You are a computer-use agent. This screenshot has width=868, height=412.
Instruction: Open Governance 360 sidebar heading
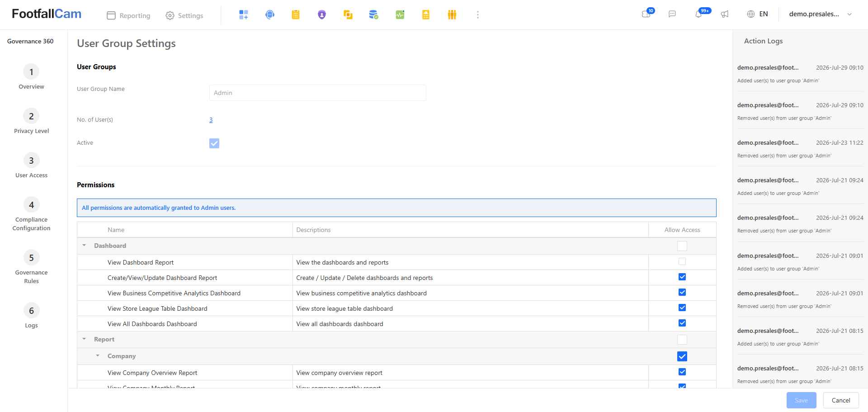pos(30,41)
